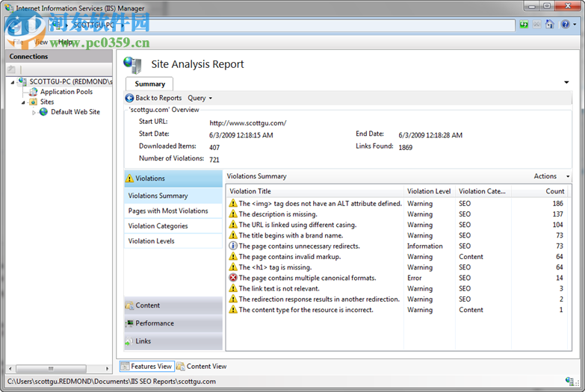Click error icon for multiple canonical formats row
The width and height of the screenshot is (585, 392).
coord(233,278)
